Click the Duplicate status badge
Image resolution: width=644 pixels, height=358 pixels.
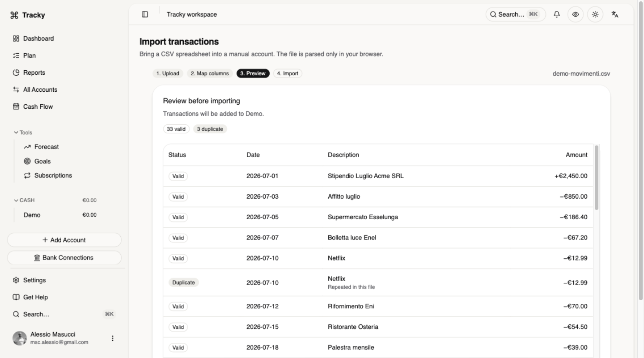(x=183, y=282)
